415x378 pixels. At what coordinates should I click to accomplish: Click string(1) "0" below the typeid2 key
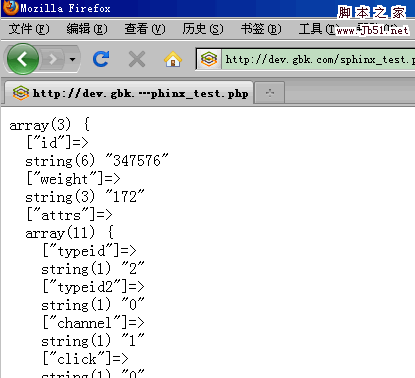(x=93, y=305)
